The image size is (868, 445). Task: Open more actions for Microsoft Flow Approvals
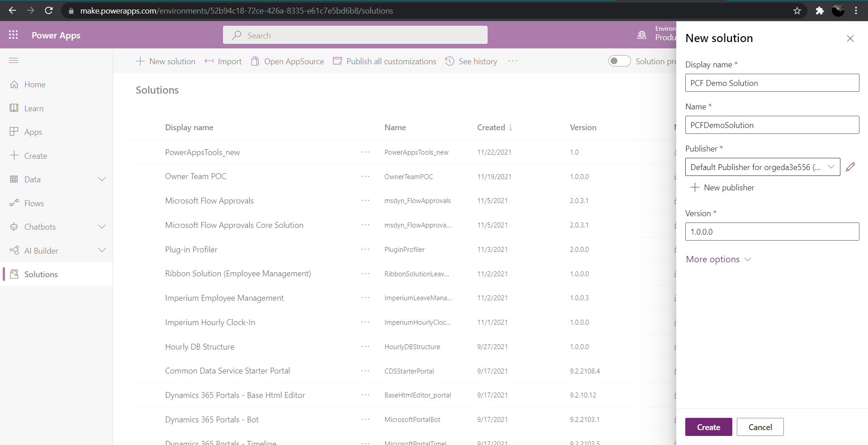point(365,200)
